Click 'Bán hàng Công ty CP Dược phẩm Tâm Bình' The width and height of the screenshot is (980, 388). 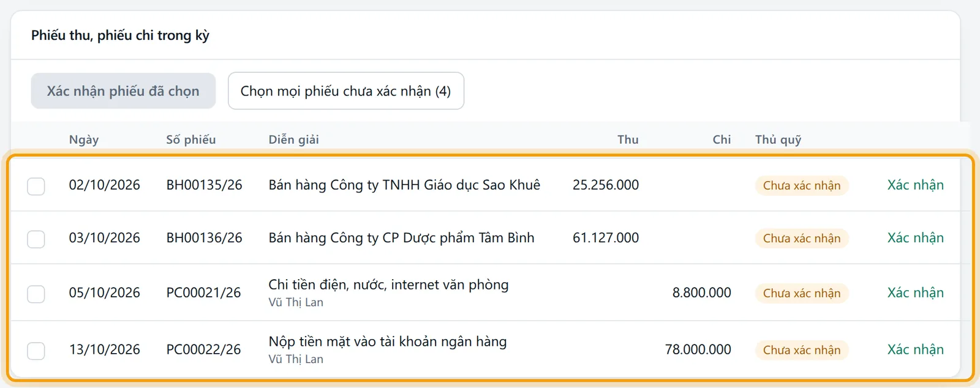pos(401,237)
